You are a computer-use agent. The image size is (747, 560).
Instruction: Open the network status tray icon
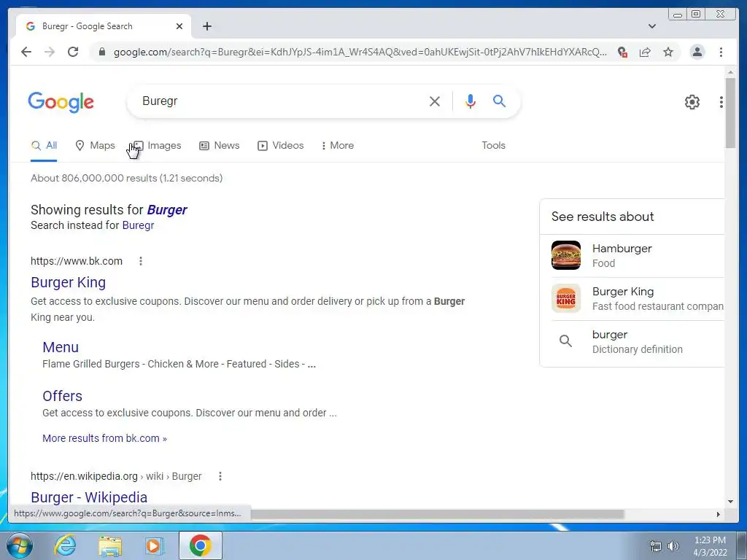pyautogui.click(x=656, y=546)
